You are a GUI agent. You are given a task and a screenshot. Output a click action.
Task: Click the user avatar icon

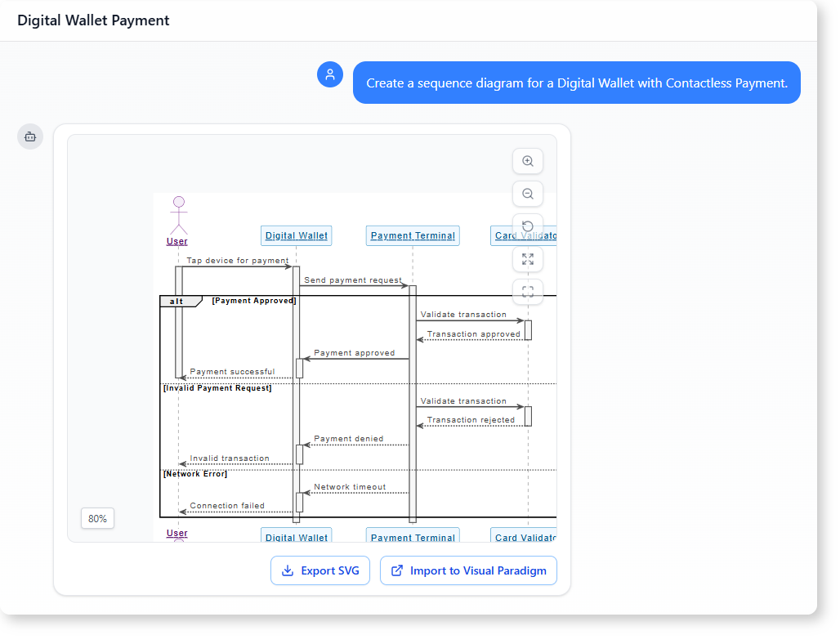330,74
